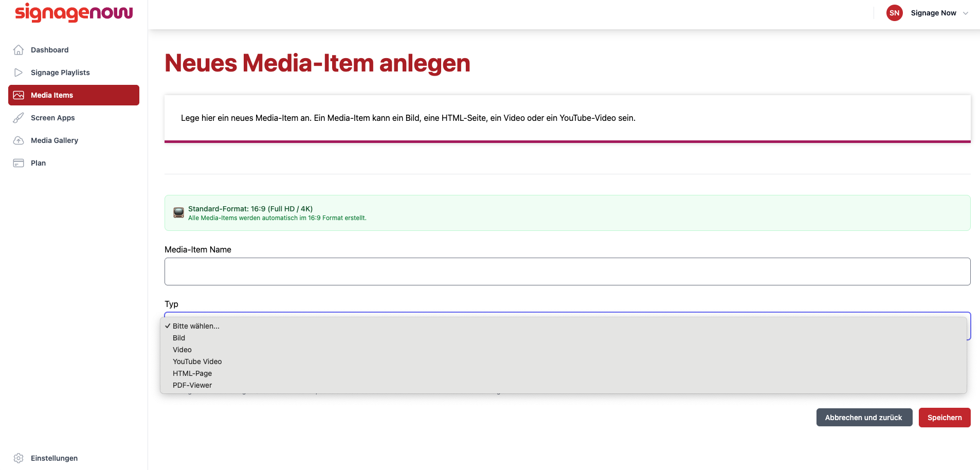Click the 'Standard-Format: 16:9 (Full HD / 4K)' text
The height and width of the screenshot is (470, 980).
(x=250, y=209)
